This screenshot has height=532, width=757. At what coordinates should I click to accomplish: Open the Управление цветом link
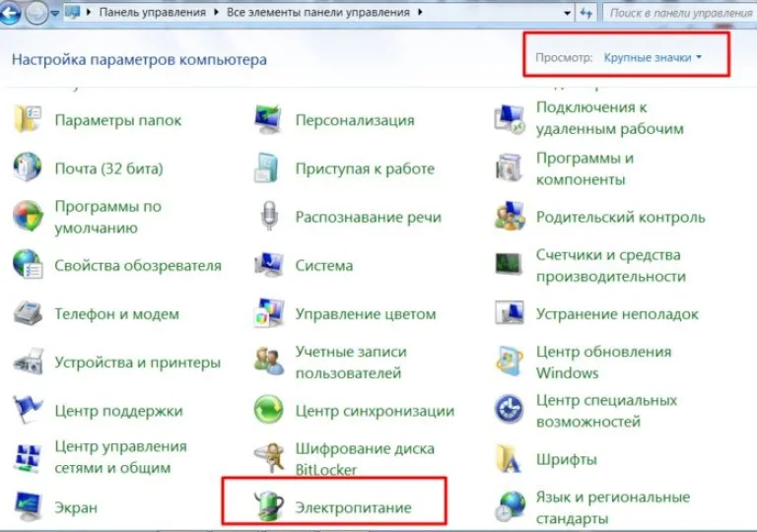pos(366,314)
